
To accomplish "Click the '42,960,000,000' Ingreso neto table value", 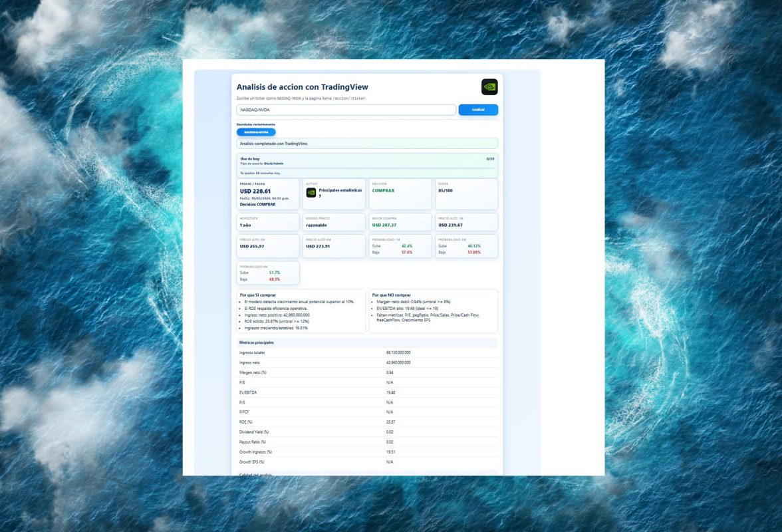I will coord(398,362).
